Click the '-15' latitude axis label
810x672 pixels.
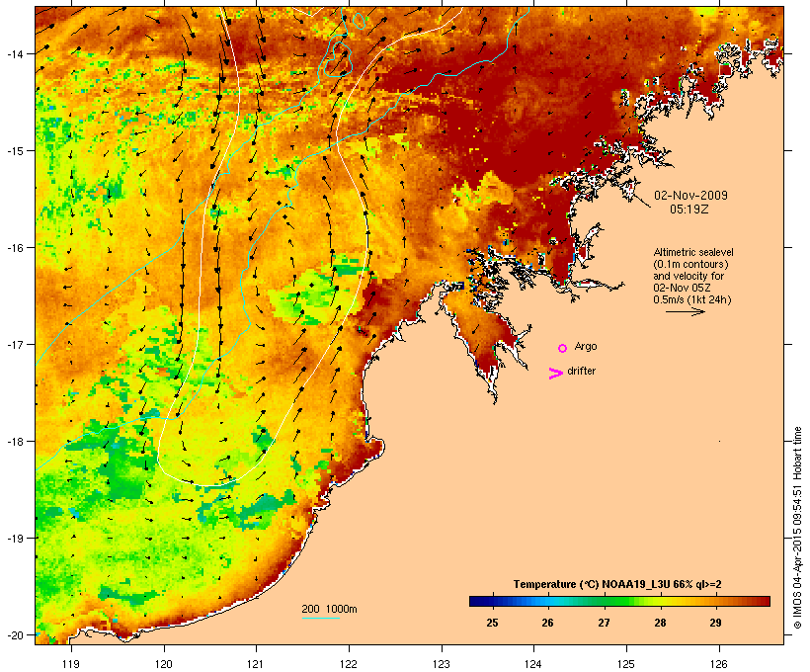[14, 151]
